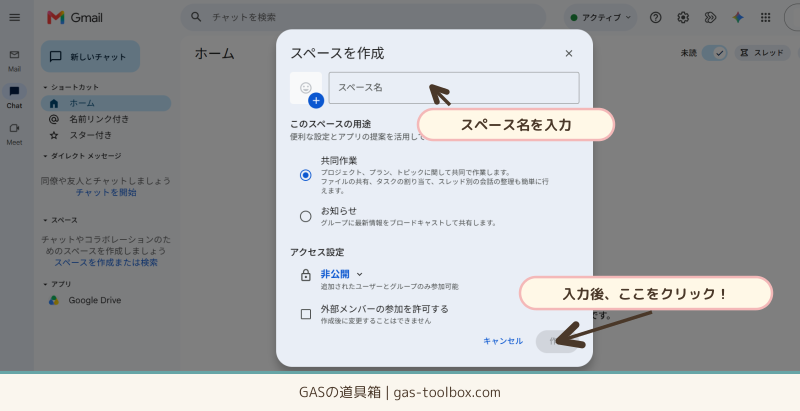Select the お知らせ radio option
800x411 pixels.
coord(306,216)
